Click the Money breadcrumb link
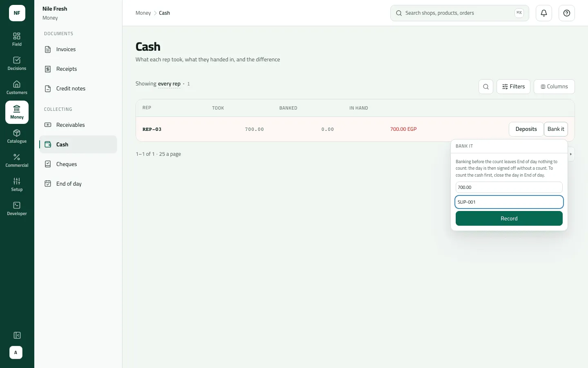 (143, 13)
